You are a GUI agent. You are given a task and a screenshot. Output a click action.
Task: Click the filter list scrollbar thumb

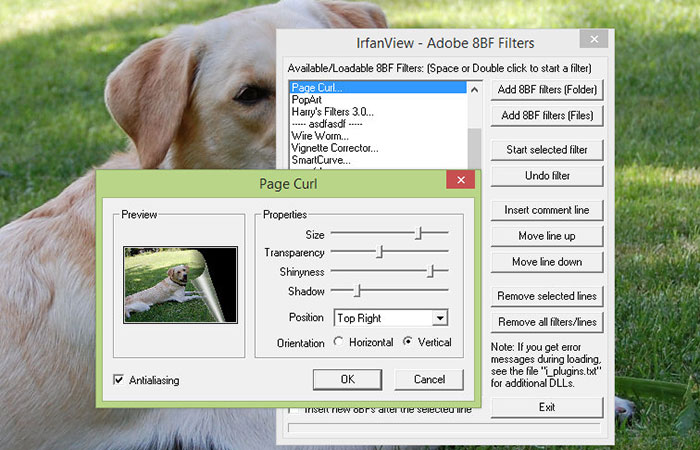[475, 149]
